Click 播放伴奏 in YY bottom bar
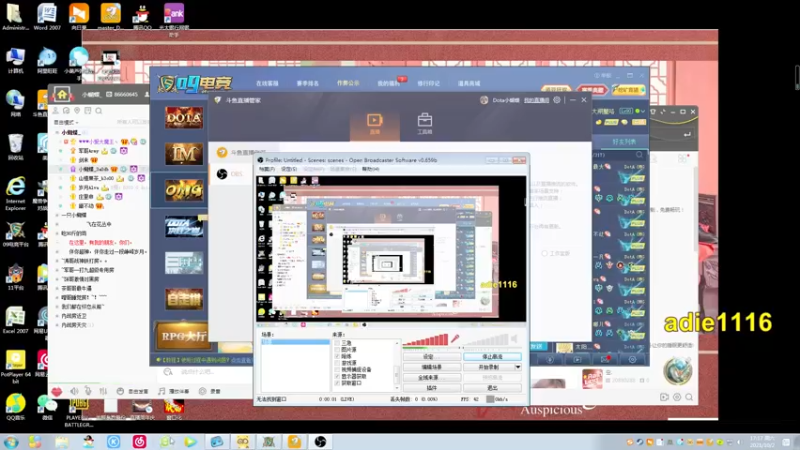The height and width of the screenshot is (450, 800). [173, 391]
